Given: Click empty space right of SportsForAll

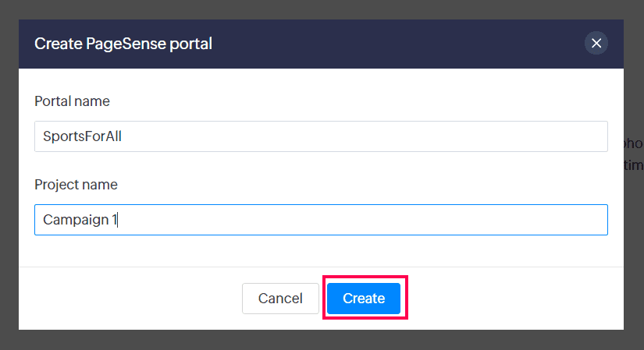Looking at the screenshot, I should coord(390,136).
